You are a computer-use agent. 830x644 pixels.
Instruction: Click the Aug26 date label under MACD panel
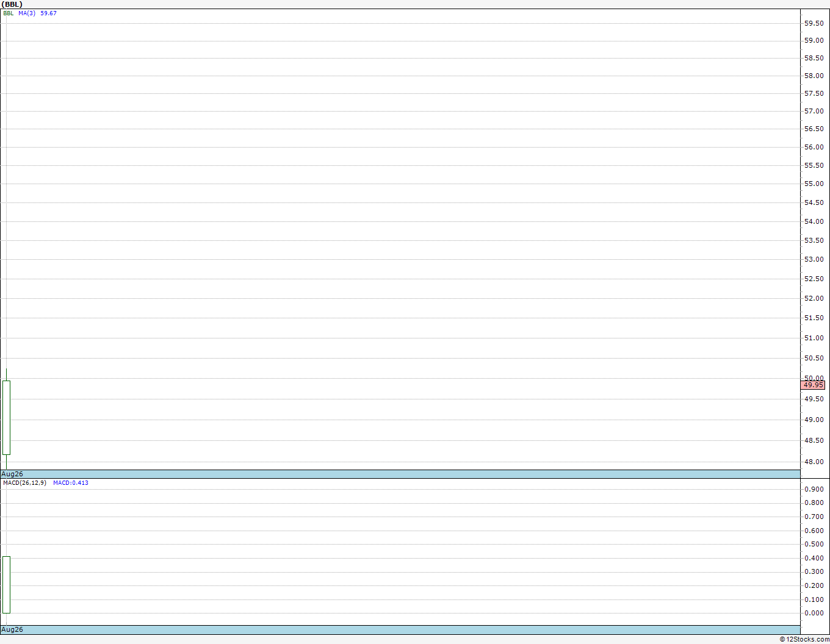click(12, 629)
